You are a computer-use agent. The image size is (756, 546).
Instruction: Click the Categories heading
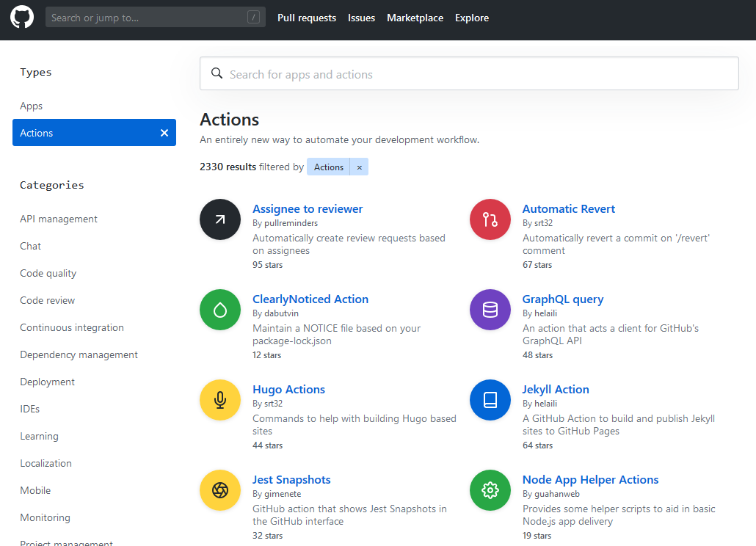(x=52, y=185)
